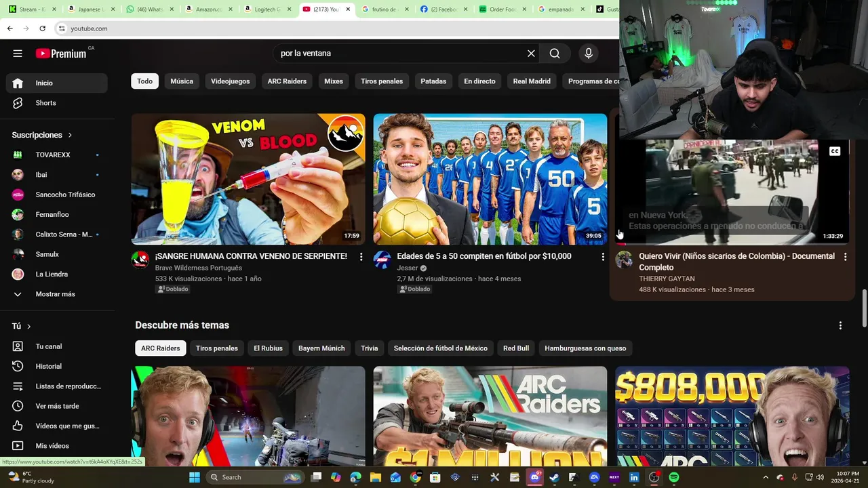Close the Amazon.ca browser tab
This screenshot has height=488, width=868.
tap(231, 9)
